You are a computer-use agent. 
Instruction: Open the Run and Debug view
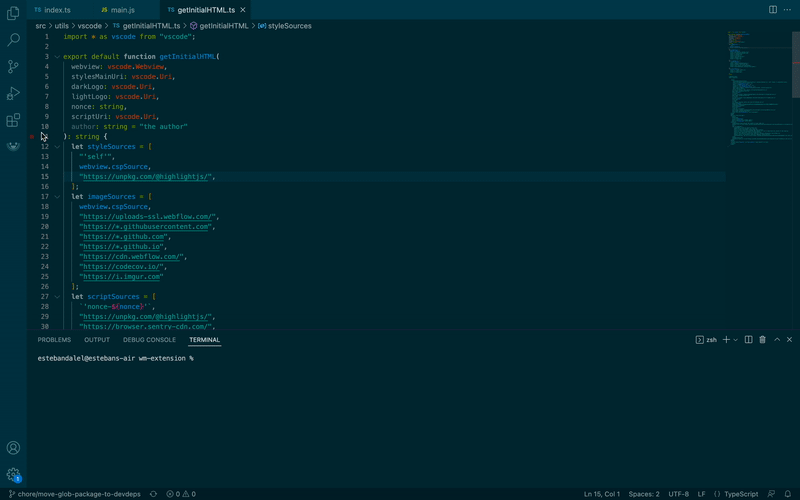(x=13, y=93)
